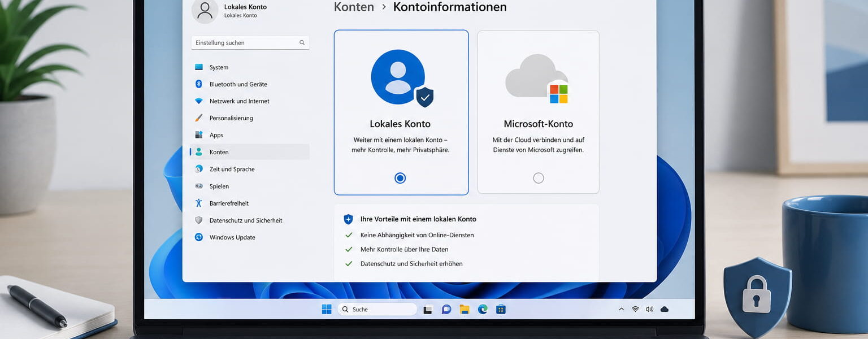This screenshot has width=868, height=339.
Task: Click 'Mit der Cloud verbinden' description text
Action: [x=538, y=145]
